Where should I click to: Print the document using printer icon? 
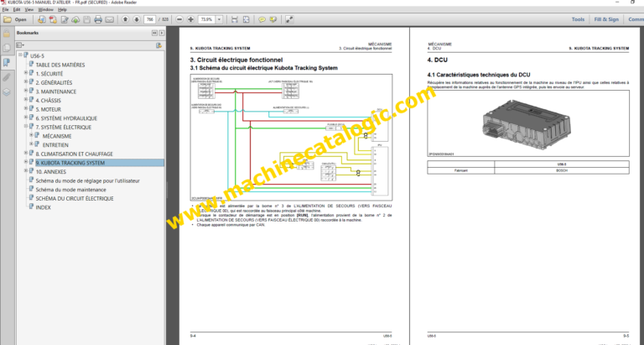(98, 19)
